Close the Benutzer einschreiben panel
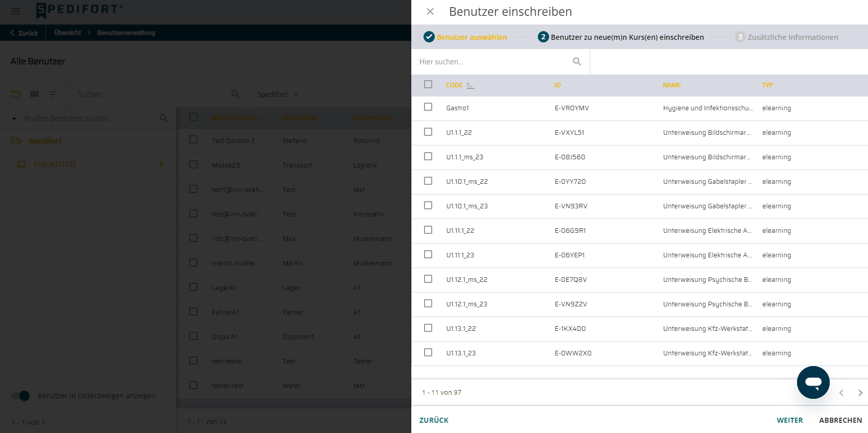This screenshot has height=433, width=868. (x=430, y=11)
